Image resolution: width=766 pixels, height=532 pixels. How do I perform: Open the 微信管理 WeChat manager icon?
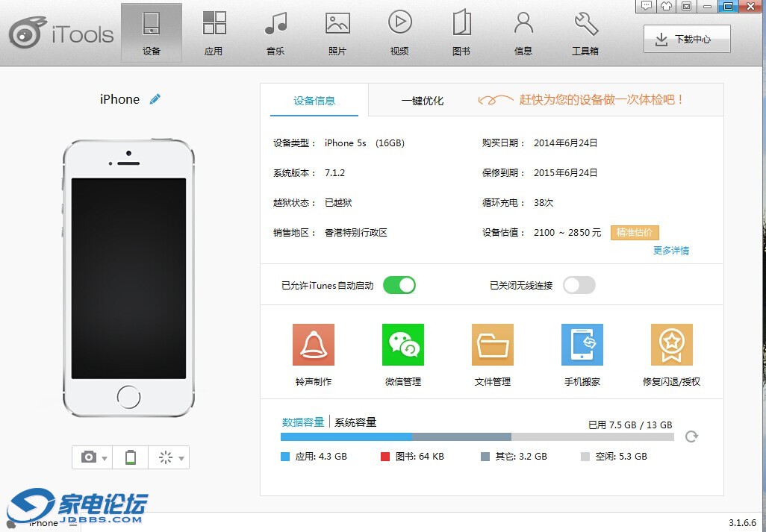(402, 345)
